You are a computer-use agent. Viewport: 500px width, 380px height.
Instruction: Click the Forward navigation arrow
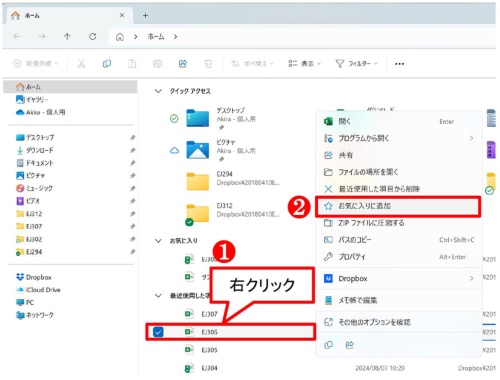coord(42,36)
